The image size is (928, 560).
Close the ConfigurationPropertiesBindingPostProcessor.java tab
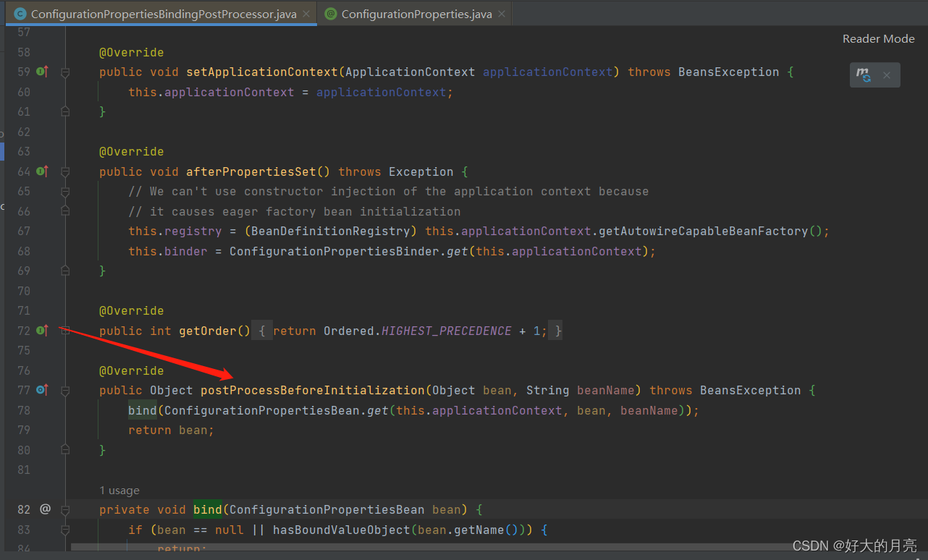point(307,14)
